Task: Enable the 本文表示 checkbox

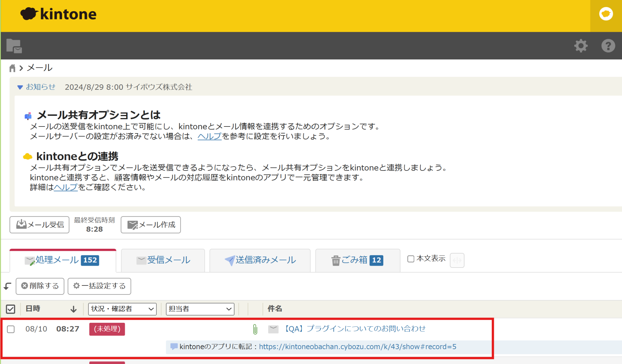Action: click(411, 258)
